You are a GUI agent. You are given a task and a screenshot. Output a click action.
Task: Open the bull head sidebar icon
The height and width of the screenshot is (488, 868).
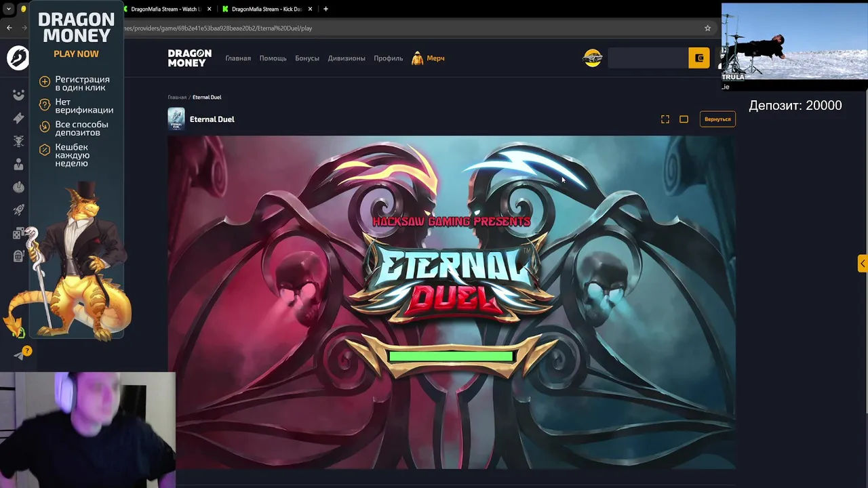18,141
